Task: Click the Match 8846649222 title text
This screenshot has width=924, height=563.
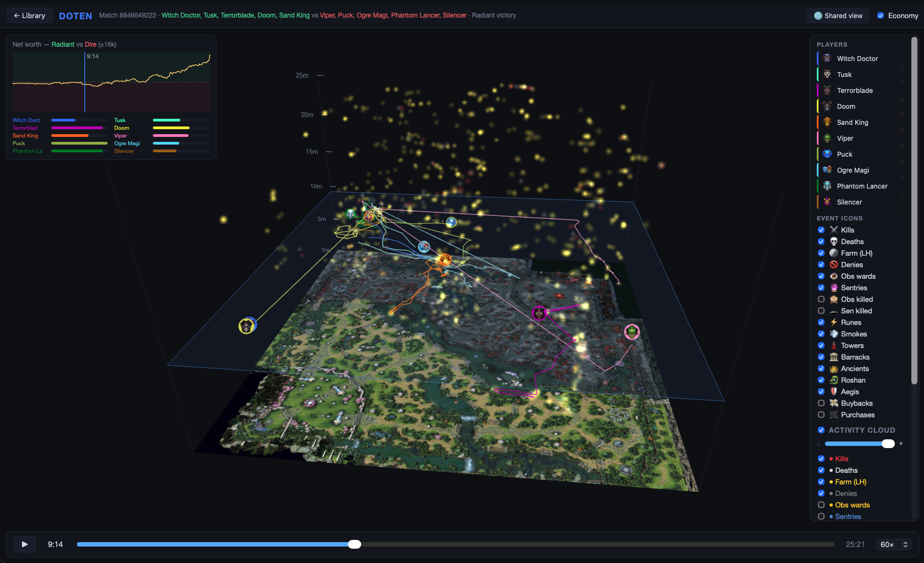Action: tap(128, 15)
